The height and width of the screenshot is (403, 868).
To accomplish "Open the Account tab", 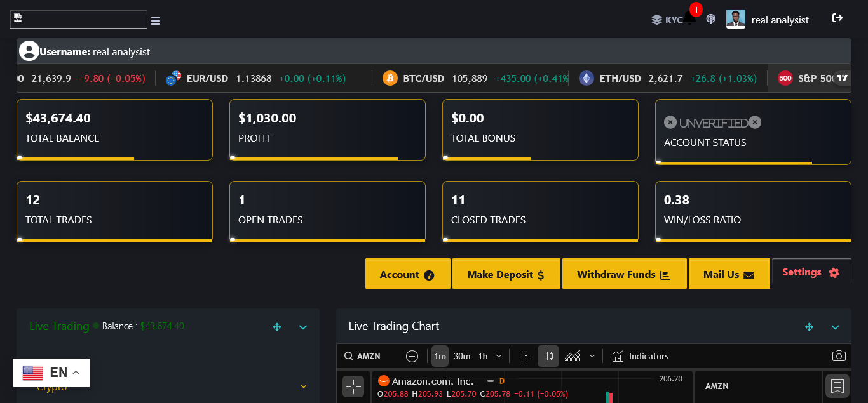I will 408,274.
